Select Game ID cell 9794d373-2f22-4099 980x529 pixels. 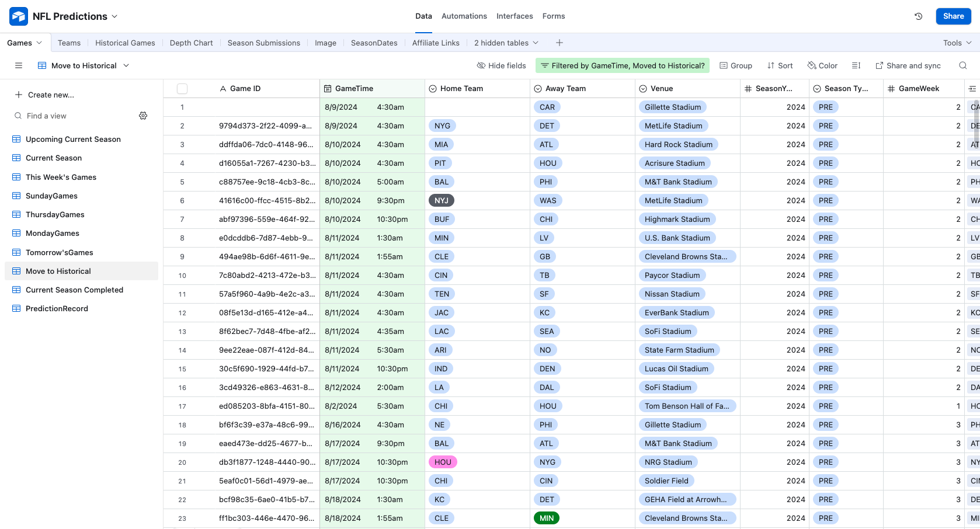point(266,126)
